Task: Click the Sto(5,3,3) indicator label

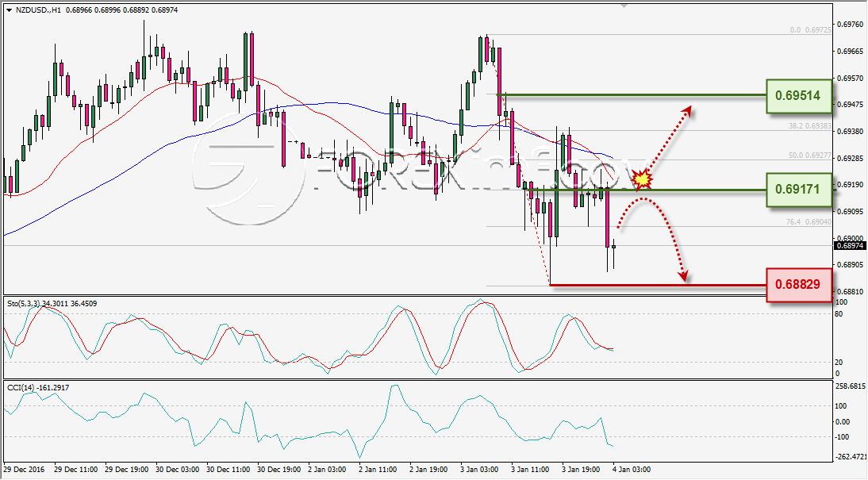Action: click(22, 303)
